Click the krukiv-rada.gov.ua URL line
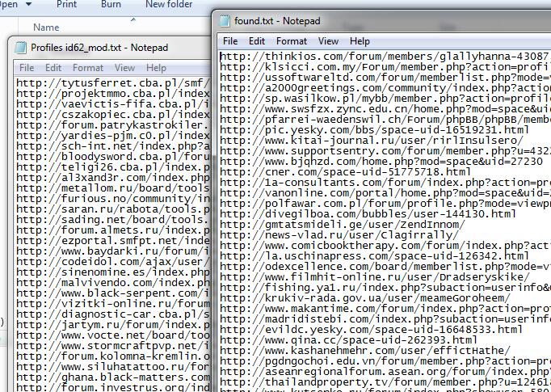The height and width of the screenshot is (392, 551). coord(365,298)
